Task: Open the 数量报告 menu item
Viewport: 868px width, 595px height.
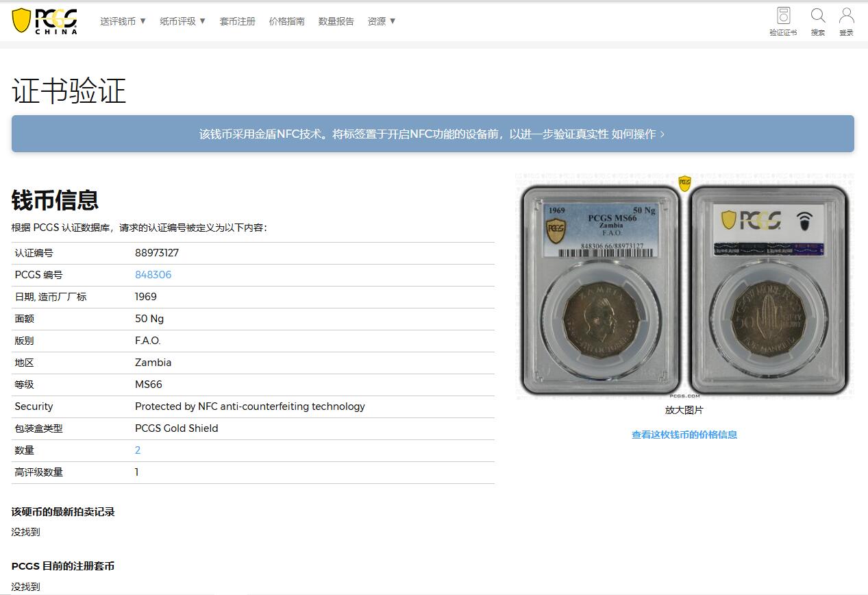Action: pos(336,21)
